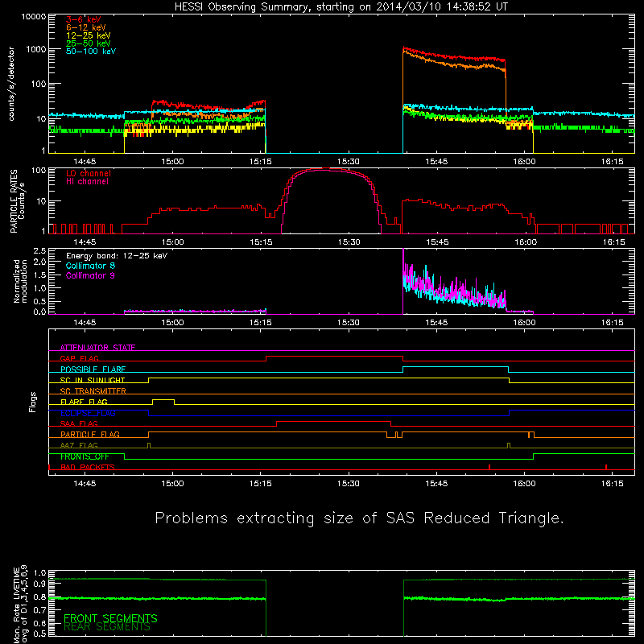The height and width of the screenshot is (644, 644).
Task: Click the BAD PACKETS spike near 16:14
Action: 606,467
